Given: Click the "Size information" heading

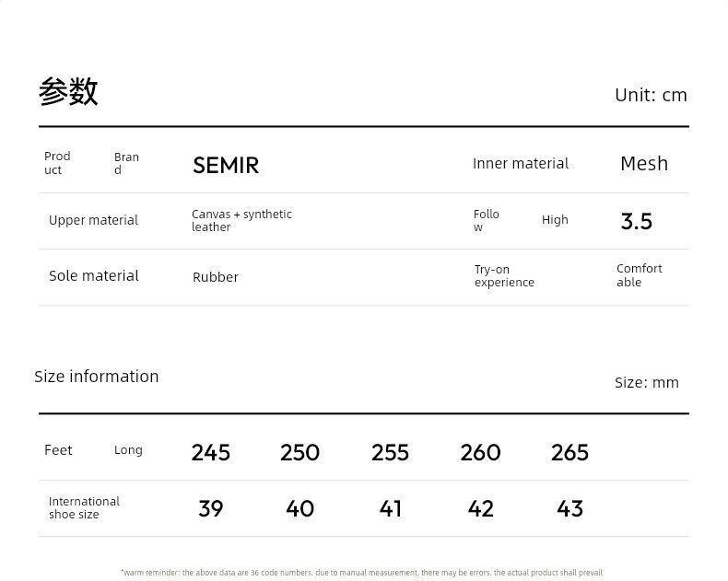Looking at the screenshot, I should point(97,376).
